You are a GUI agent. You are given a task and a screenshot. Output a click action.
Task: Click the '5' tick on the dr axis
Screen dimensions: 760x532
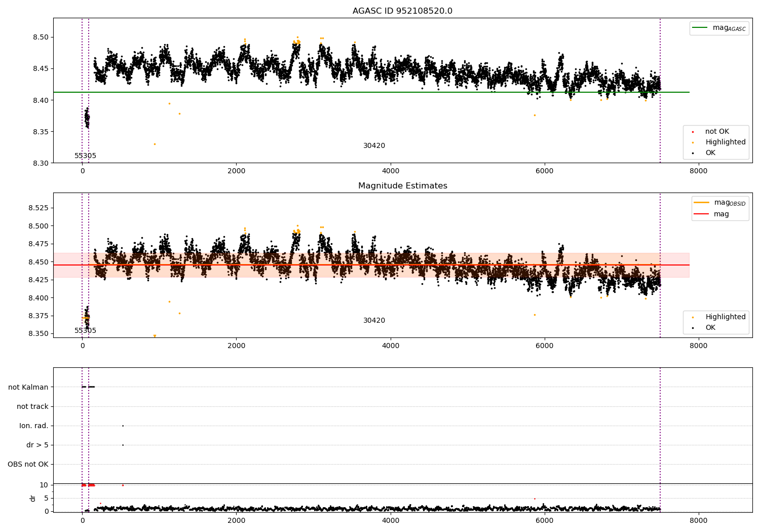click(x=47, y=498)
